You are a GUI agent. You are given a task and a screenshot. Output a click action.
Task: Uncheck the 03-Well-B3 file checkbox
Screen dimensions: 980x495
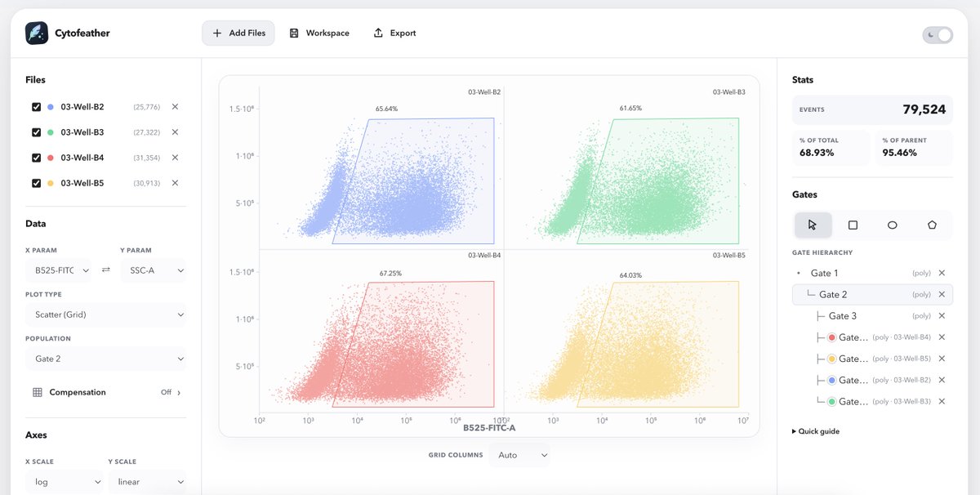coord(36,132)
